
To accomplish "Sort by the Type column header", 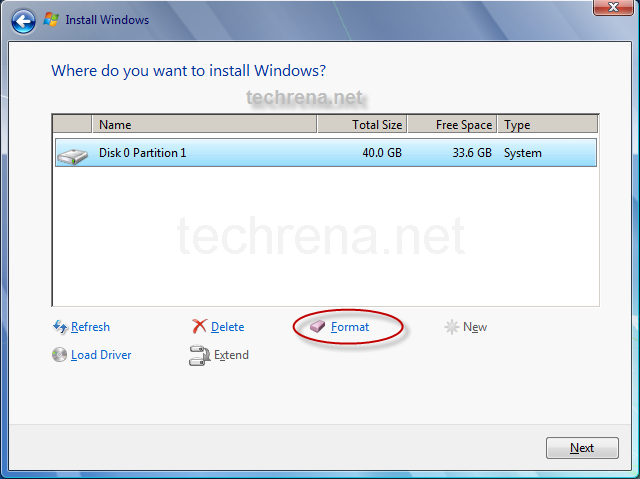I will 548,124.
